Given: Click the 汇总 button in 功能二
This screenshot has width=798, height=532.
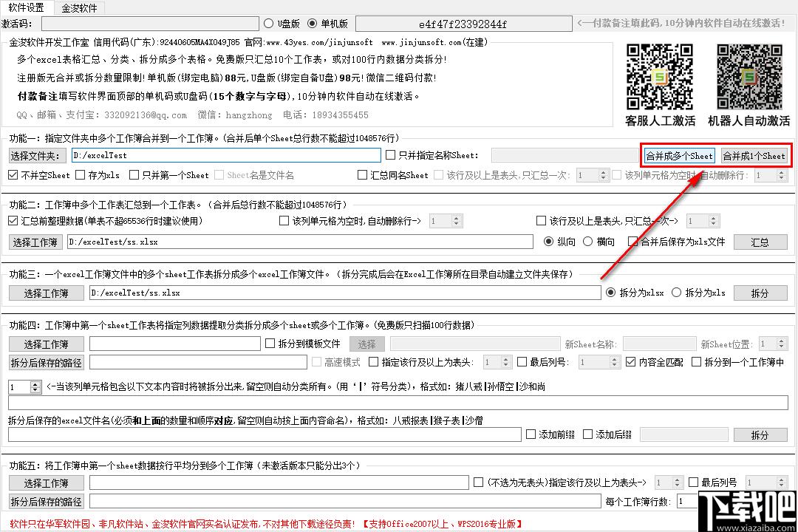Looking at the screenshot, I should [x=760, y=242].
